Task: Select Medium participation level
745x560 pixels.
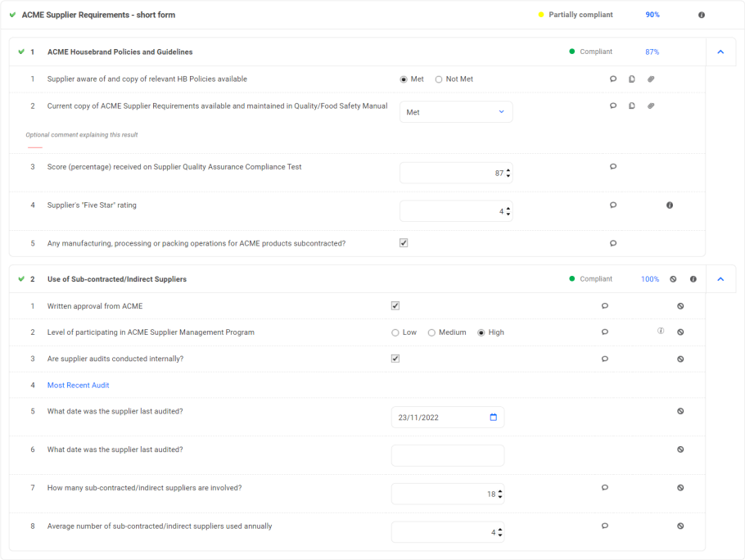Action: click(x=431, y=332)
